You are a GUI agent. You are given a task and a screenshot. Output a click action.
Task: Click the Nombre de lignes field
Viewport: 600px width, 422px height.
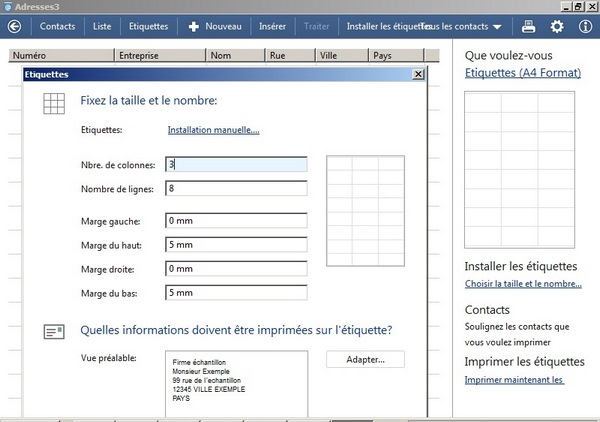(236, 188)
